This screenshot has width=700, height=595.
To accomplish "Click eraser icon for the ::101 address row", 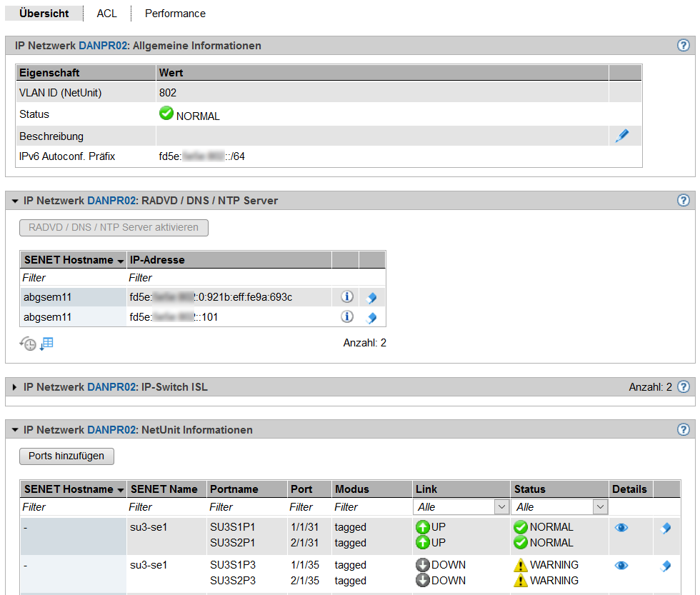I will tap(371, 318).
